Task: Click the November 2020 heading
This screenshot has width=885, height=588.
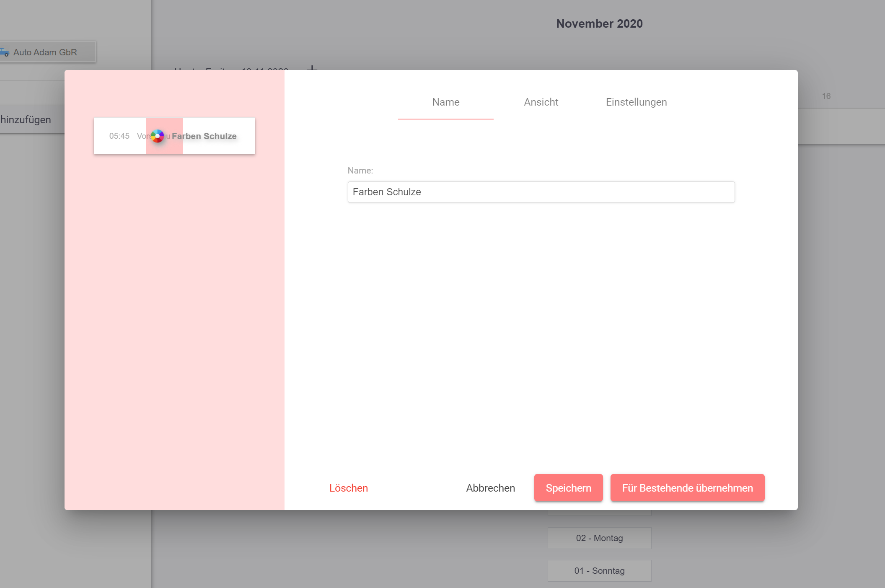Action: coord(599,24)
